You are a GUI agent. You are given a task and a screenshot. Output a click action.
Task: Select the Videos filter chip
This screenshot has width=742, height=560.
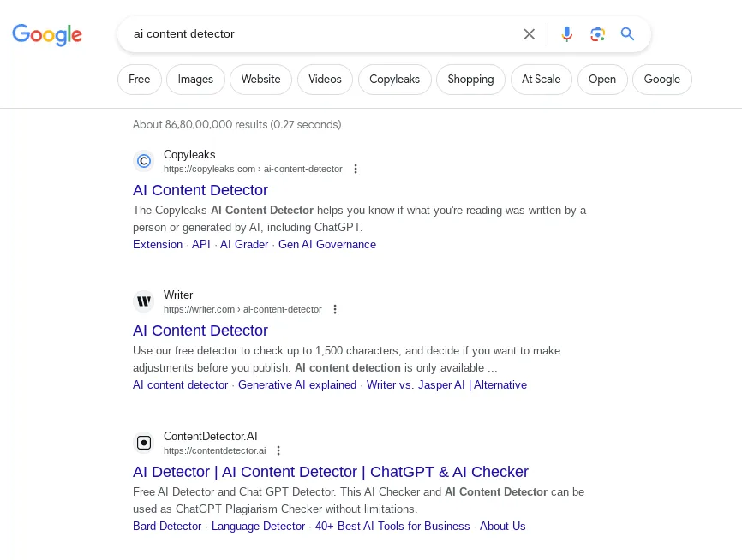325,79
